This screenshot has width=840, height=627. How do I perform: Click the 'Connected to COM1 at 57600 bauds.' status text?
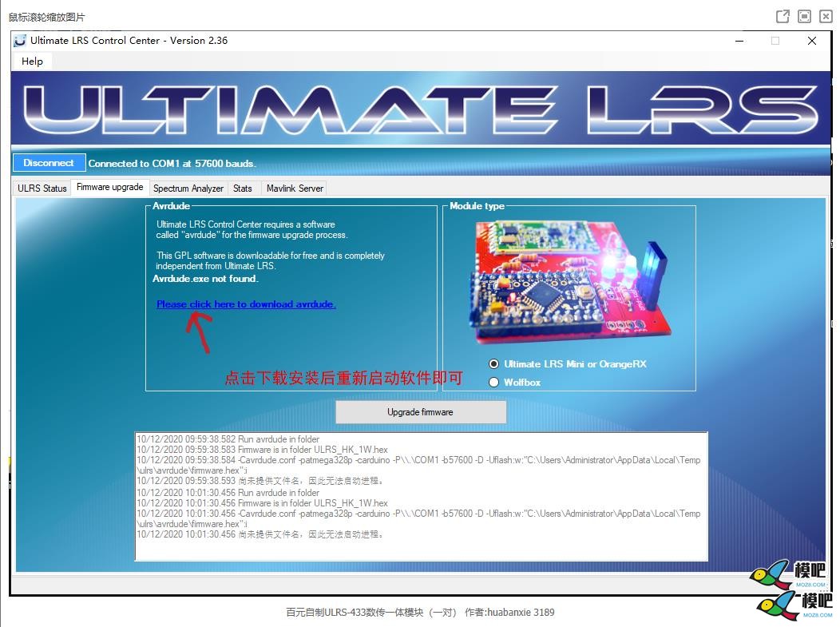coord(172,164)
